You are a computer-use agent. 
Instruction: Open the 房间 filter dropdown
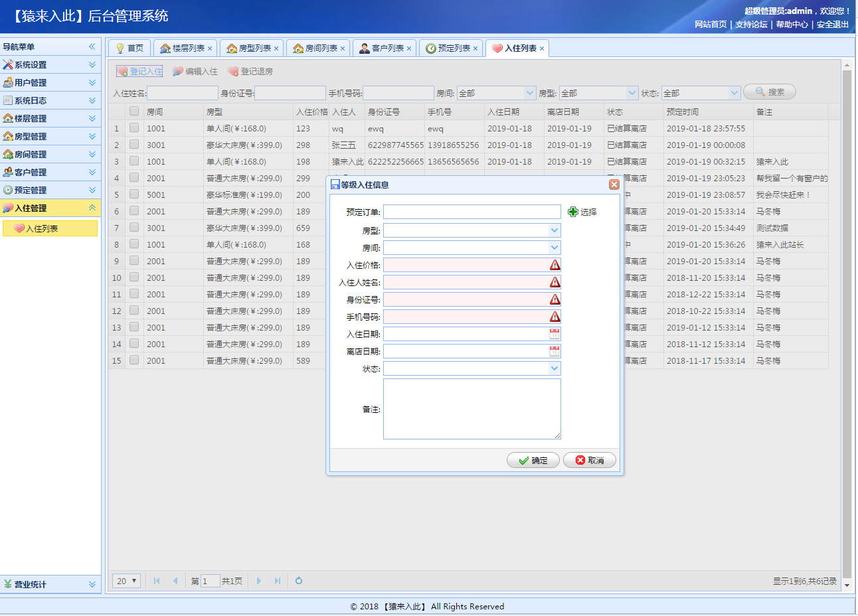pos(530,93)
